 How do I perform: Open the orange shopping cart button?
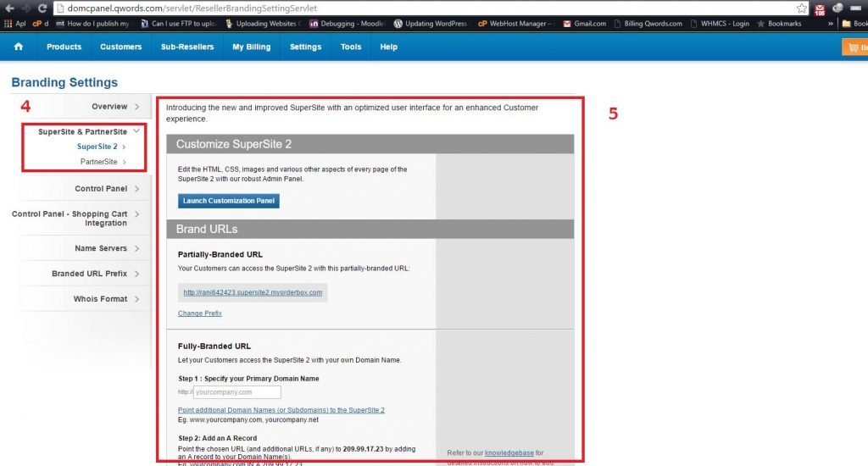click(x=854, y=47)
